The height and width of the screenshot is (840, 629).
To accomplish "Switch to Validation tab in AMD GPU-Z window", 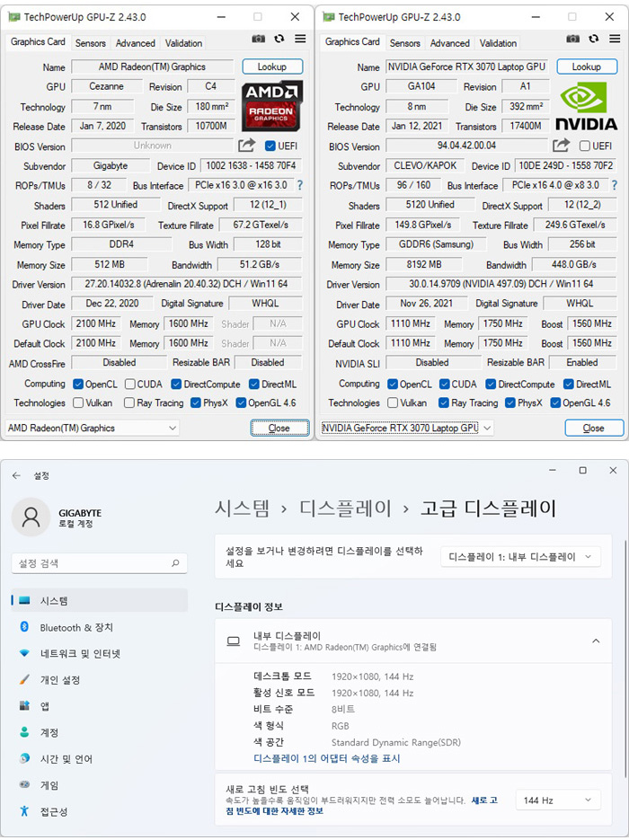I will point(183,43).
